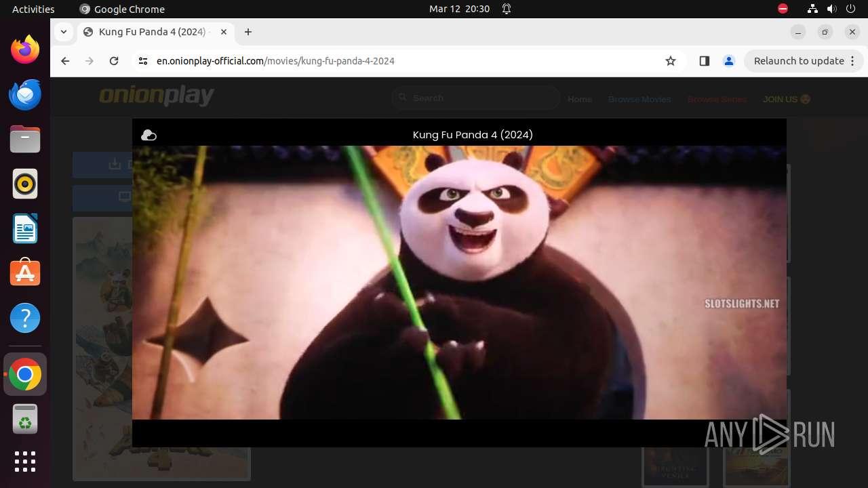This screenshot has height=488, width=868.
Task: Open Rhythmbox music player from the dock
Action: 25,184
